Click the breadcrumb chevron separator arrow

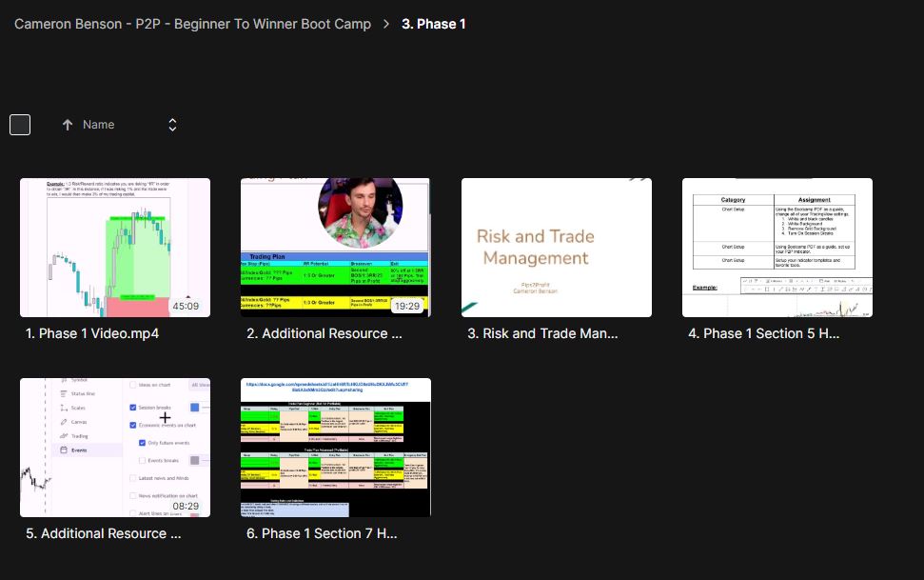coord(386,24)
